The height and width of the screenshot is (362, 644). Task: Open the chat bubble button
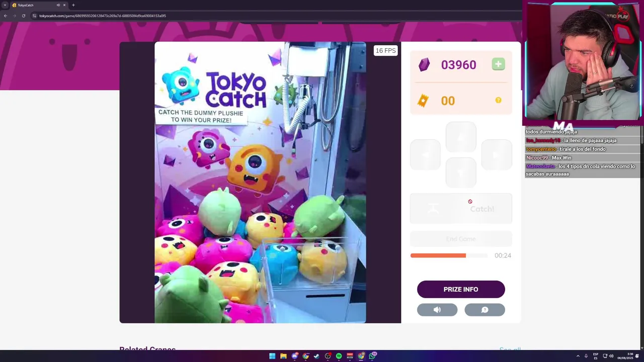485,310
